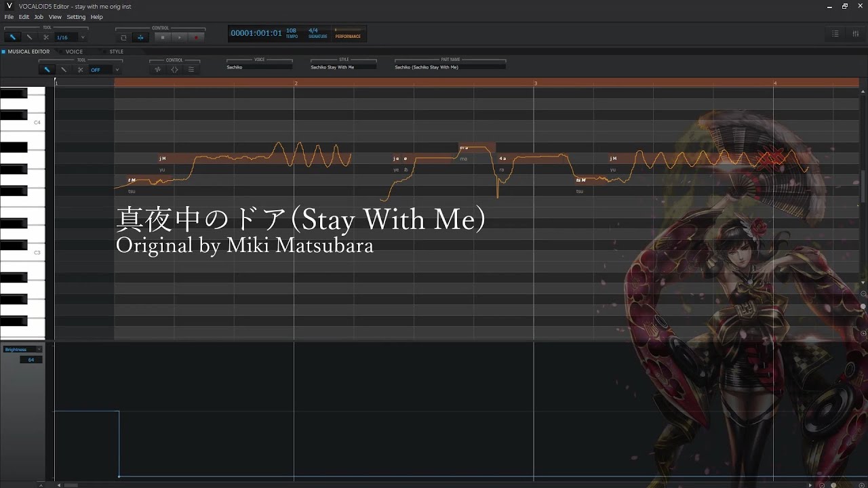Click the 4/4 time signature
The image size is (868, 488).
coord(313,30)
